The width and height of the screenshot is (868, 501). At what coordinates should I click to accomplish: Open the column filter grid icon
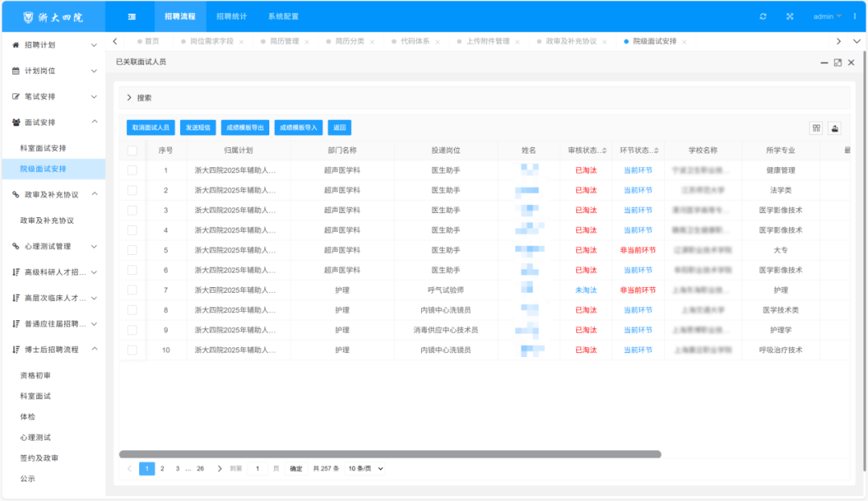coord(817,129)
